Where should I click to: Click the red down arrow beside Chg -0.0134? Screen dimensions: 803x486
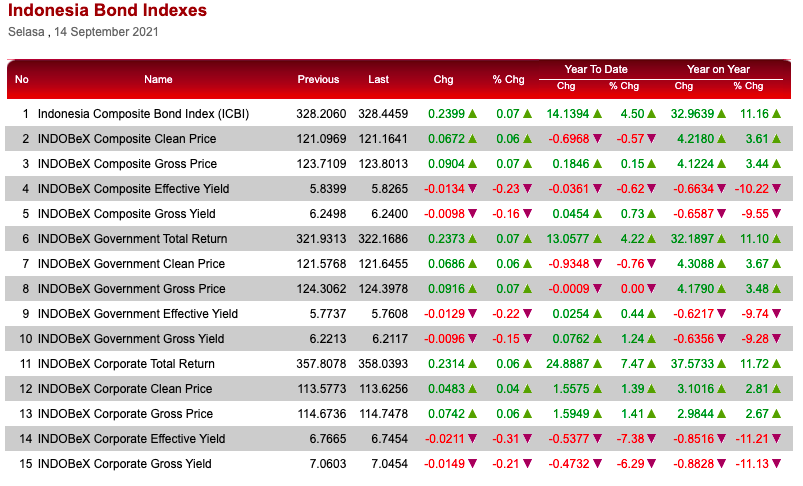[x=472, y=188]
